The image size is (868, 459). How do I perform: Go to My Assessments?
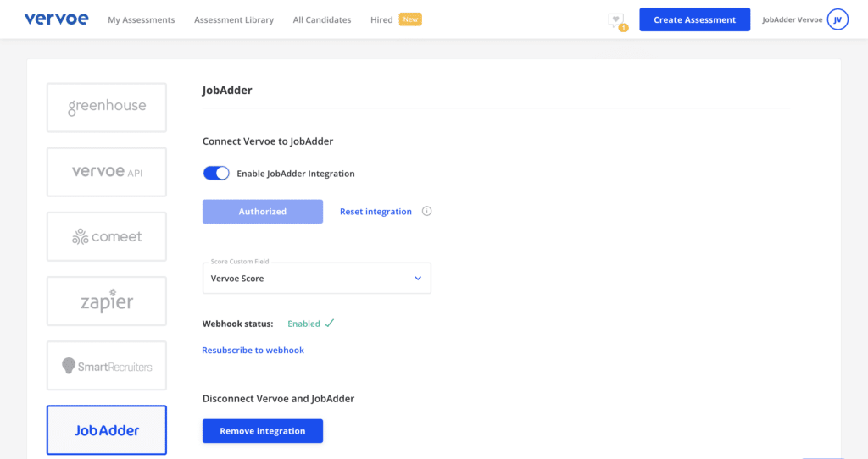[x=142, y=20]
